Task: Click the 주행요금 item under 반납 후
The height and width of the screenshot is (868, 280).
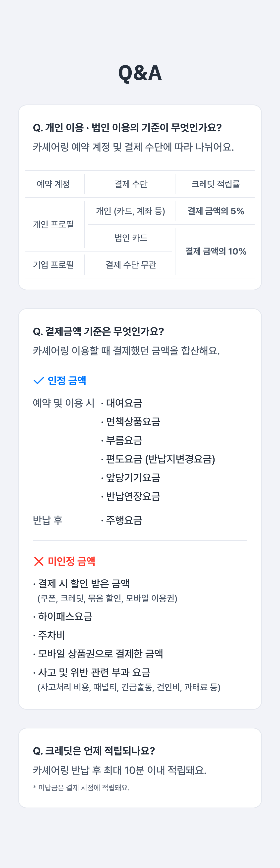Action: pyautogui.click(x=124, y=520)
